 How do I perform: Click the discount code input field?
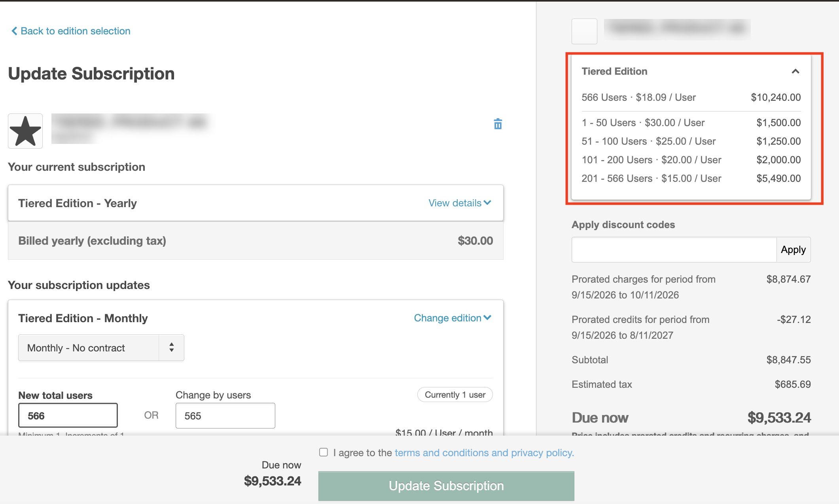(x=674, y=249)
